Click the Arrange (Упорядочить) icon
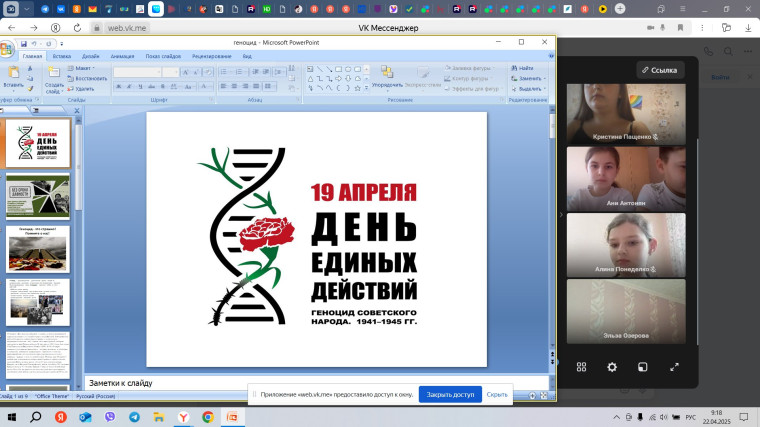This screenshot has height=427, width=760. click(387, 72)
